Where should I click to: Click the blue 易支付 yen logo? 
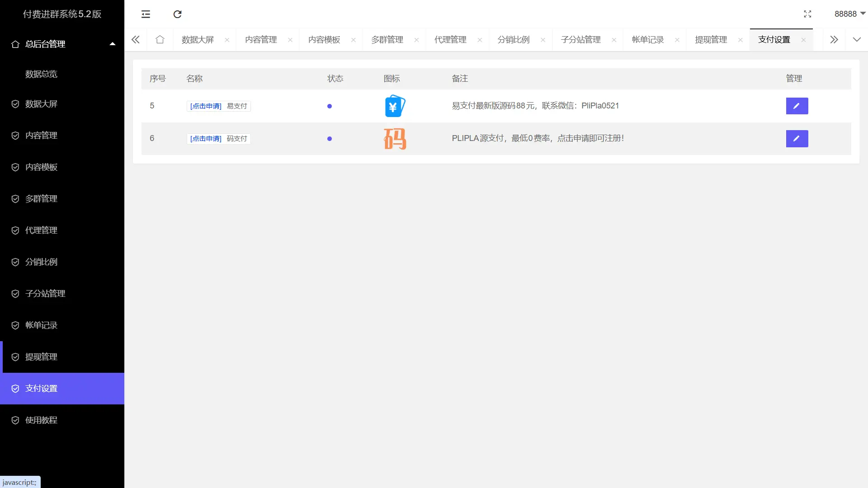[x=395, y=106]
